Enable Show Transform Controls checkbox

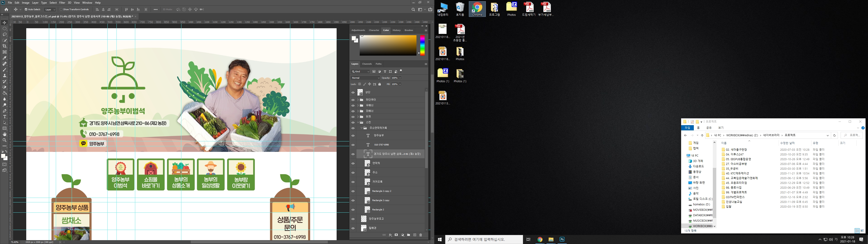(61, 9)
